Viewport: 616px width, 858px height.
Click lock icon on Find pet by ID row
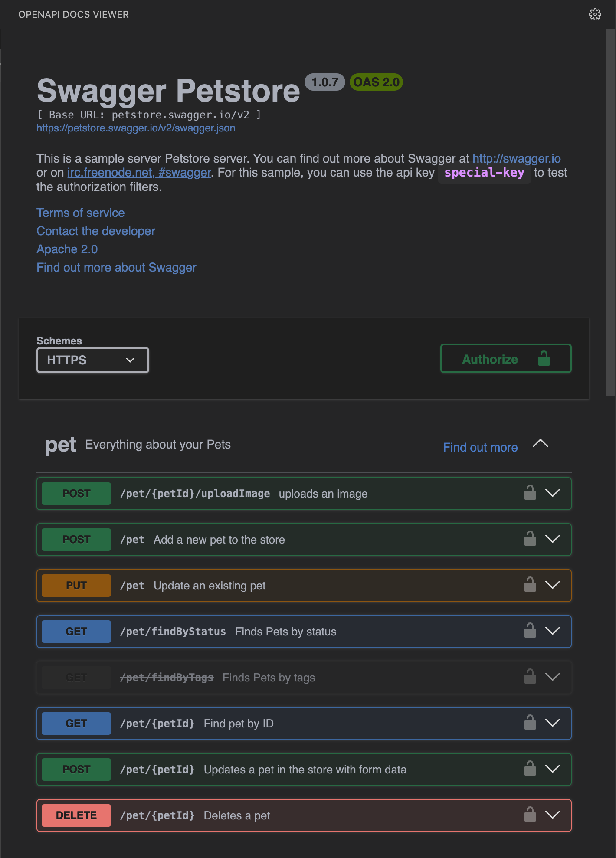coord(530,723)
